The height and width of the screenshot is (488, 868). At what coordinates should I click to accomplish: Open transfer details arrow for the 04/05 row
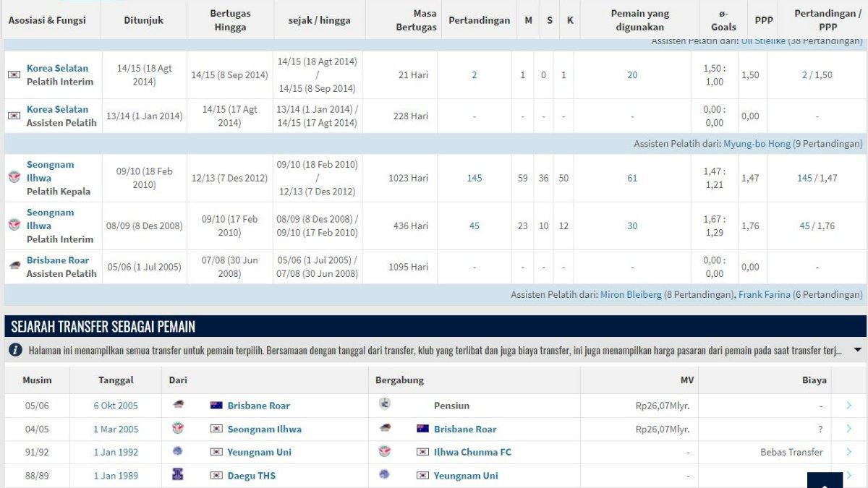point(849,429)
